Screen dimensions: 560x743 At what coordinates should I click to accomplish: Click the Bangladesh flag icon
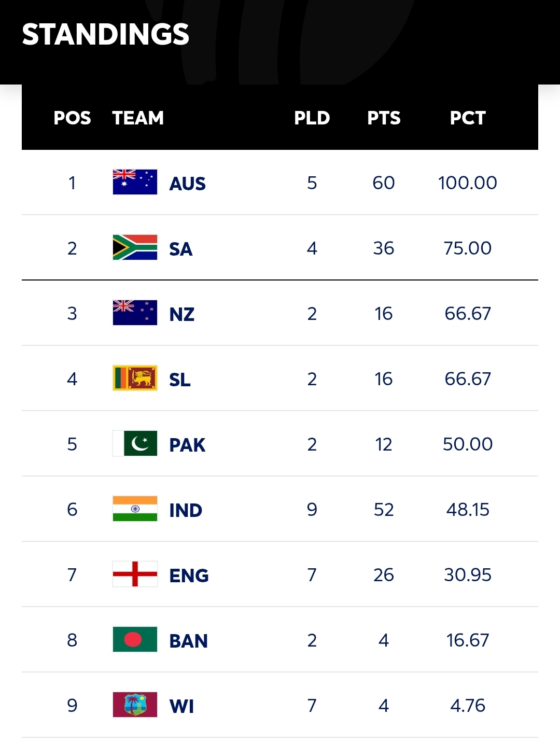pyautogui.click(x=135, y=639)
